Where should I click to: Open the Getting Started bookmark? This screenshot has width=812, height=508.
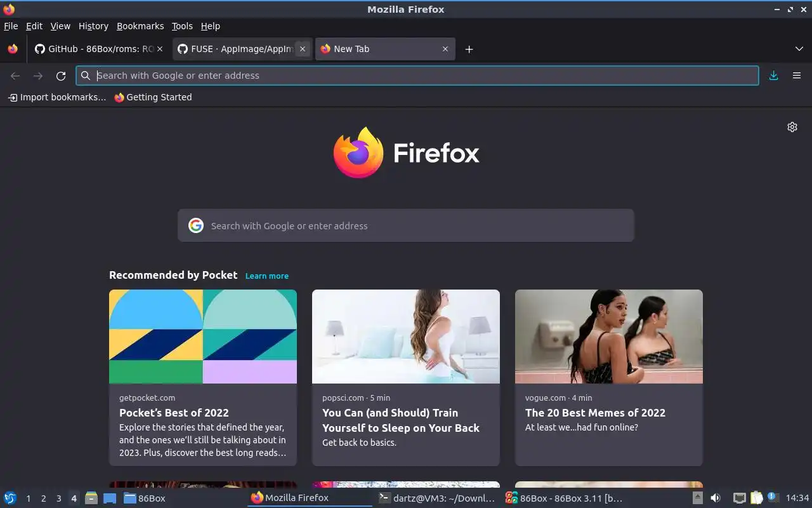click(x=153, y=97)
